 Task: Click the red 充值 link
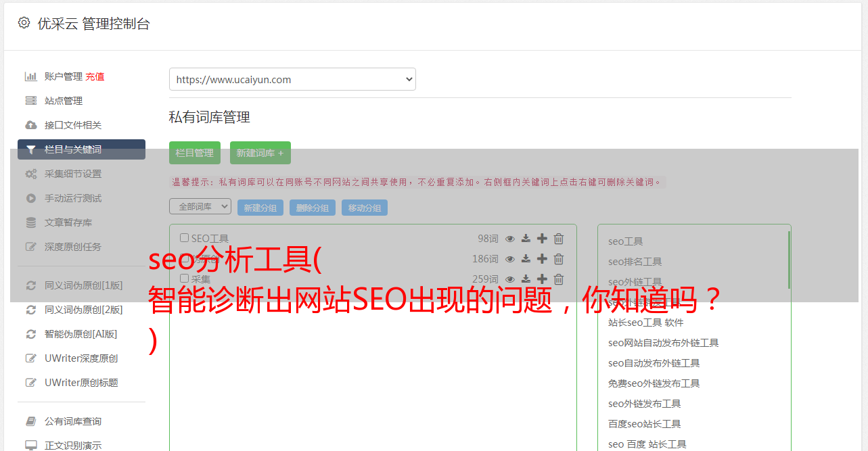(95, 76)
